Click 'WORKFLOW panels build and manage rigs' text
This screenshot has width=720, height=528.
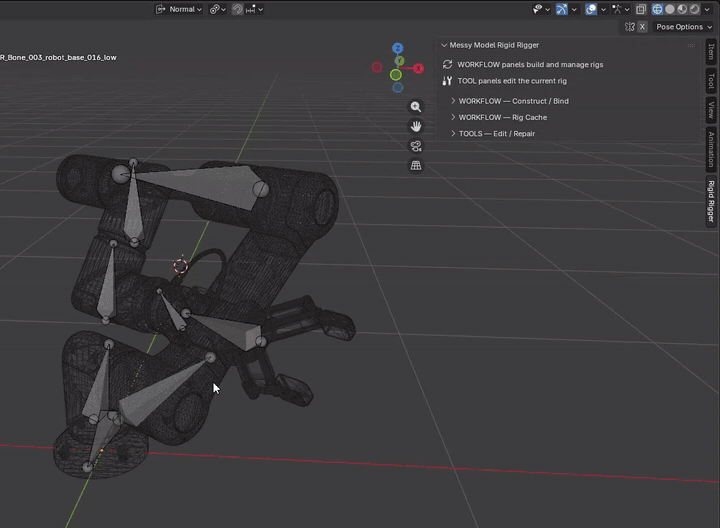(530, 64)
